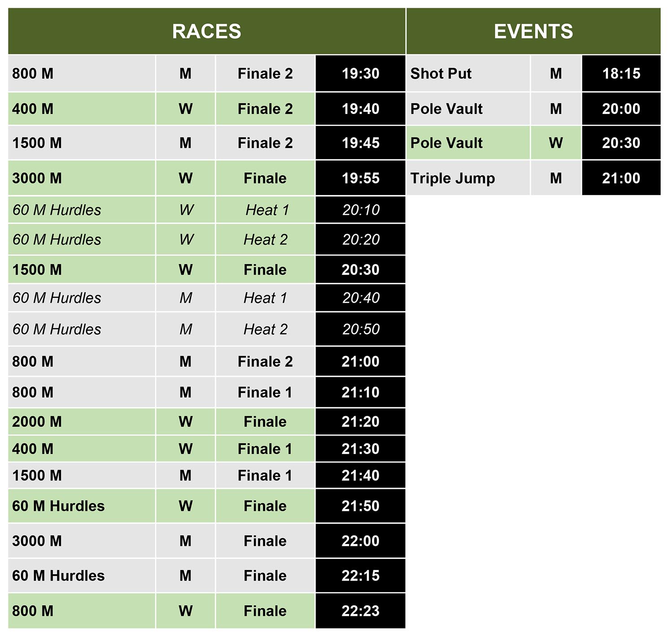Viewport: 672px width, 640px height.
Task: Click the 19:55 time cell
Action: [x=360, y=179]
